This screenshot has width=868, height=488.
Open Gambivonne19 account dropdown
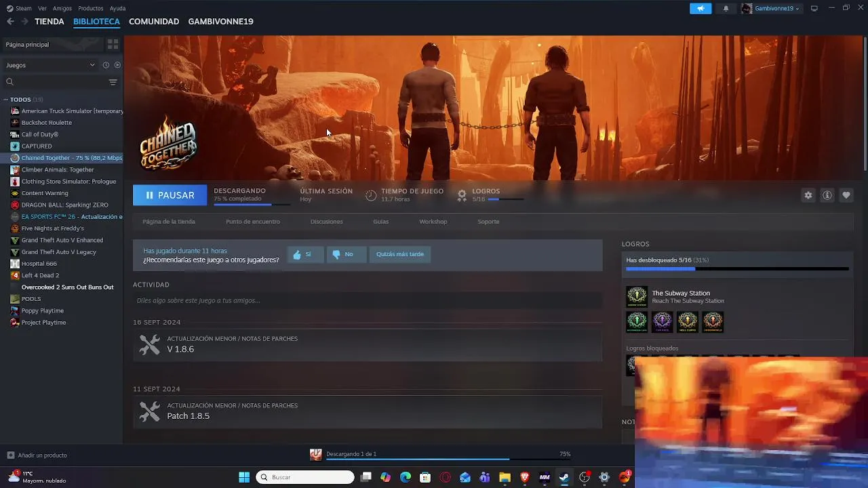coord(771,8)
